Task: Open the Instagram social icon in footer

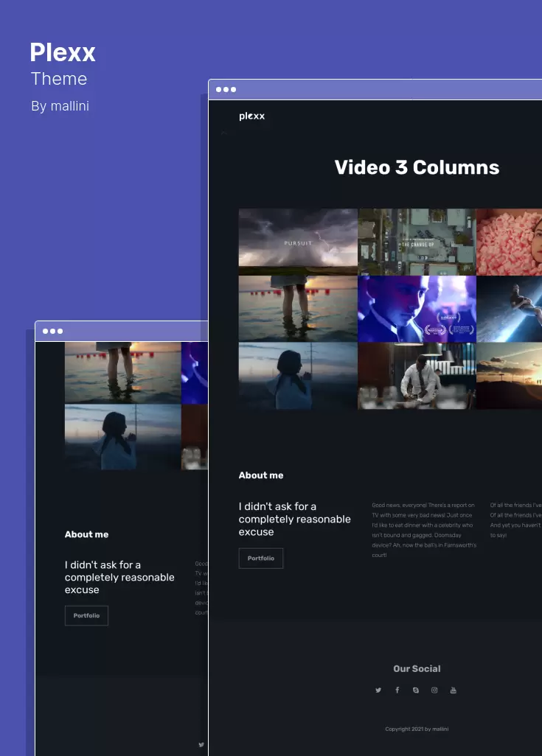Action: (434, 690)
